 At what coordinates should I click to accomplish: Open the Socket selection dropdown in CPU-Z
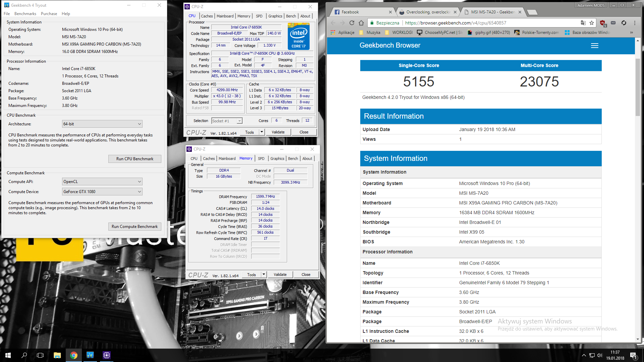tap(227, 121)
